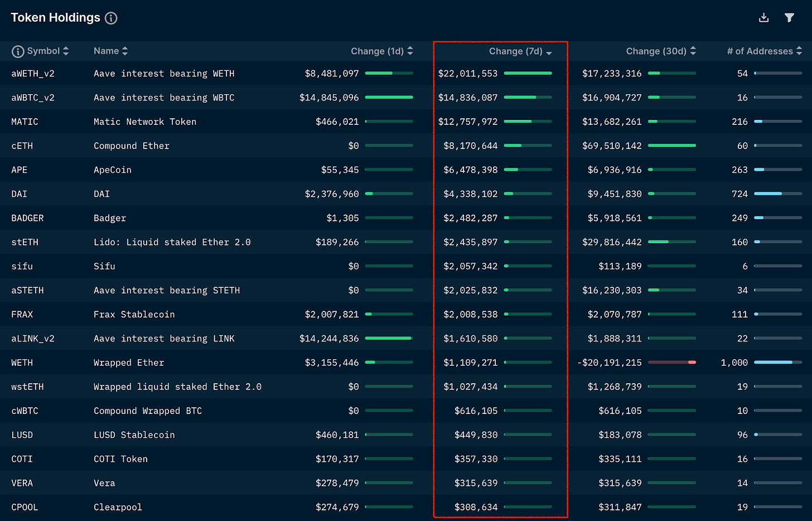Select the COTI symbol cell
The width and height of the screenshot is (812, 521).
22,459
